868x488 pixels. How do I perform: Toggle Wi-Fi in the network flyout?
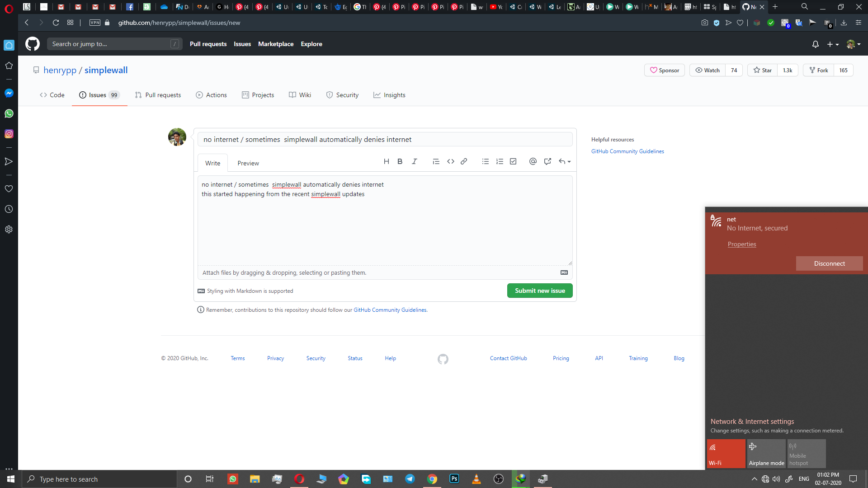[x=725, y=454]
